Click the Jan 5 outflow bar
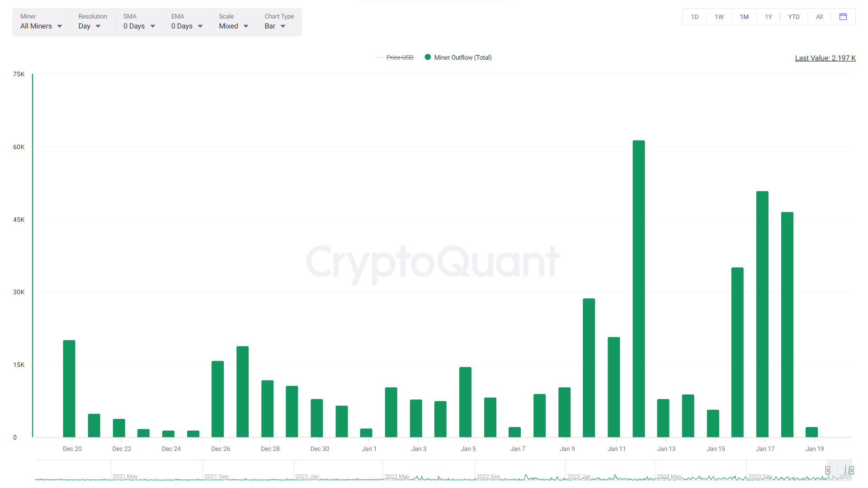The height and width of the screenshot is (488, 868). [x=465, y=402]
